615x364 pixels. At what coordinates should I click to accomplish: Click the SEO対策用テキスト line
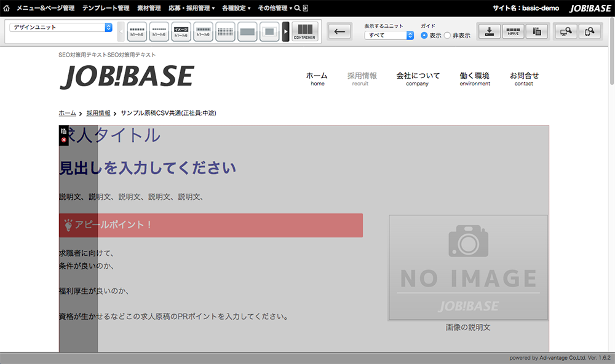point(107,55)
